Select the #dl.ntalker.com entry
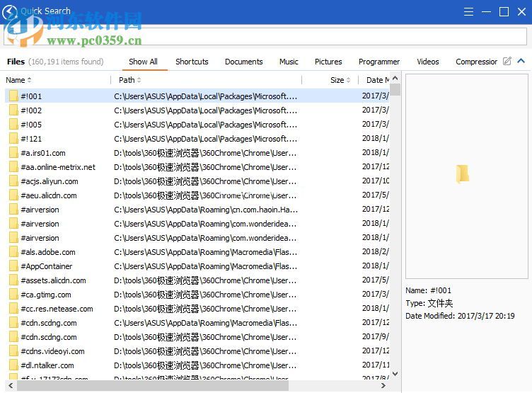The image size is (532, 393). (x=47, y=365)
